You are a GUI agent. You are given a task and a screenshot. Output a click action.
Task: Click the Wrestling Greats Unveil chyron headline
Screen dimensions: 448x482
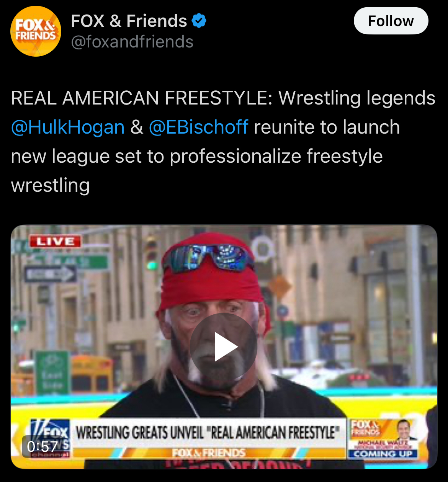tap(208, 433)
